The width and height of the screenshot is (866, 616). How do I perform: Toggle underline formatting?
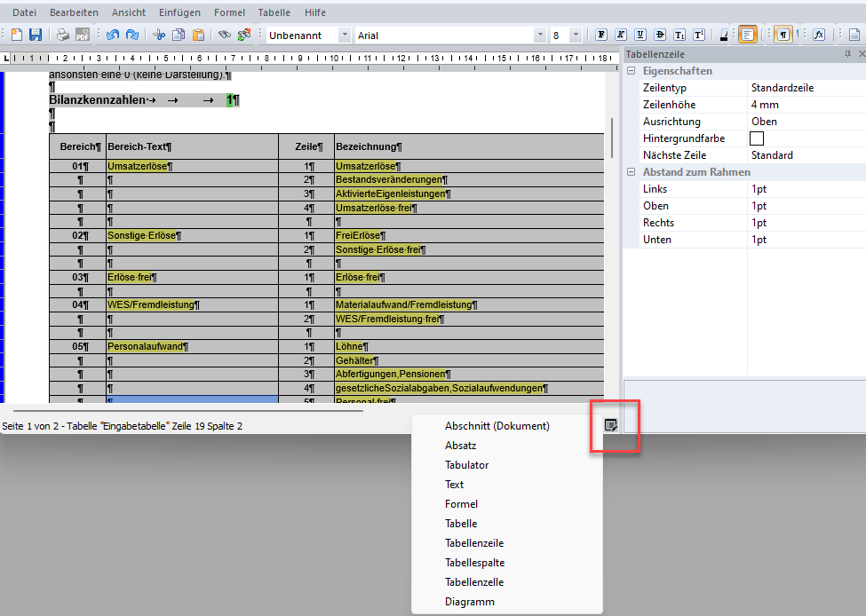click(x=640, y=35)
